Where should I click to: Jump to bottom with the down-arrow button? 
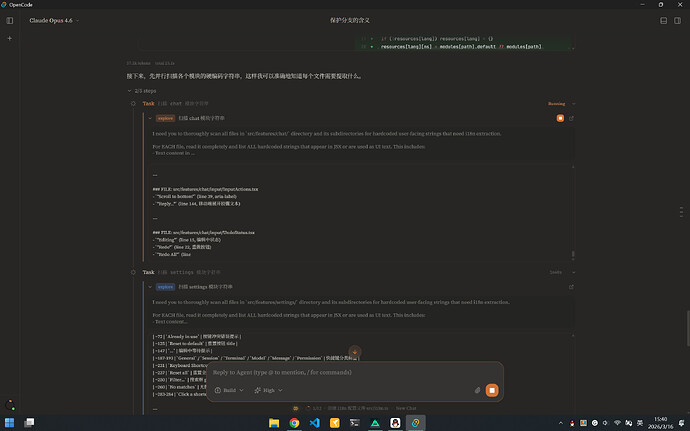pos(355,352)
